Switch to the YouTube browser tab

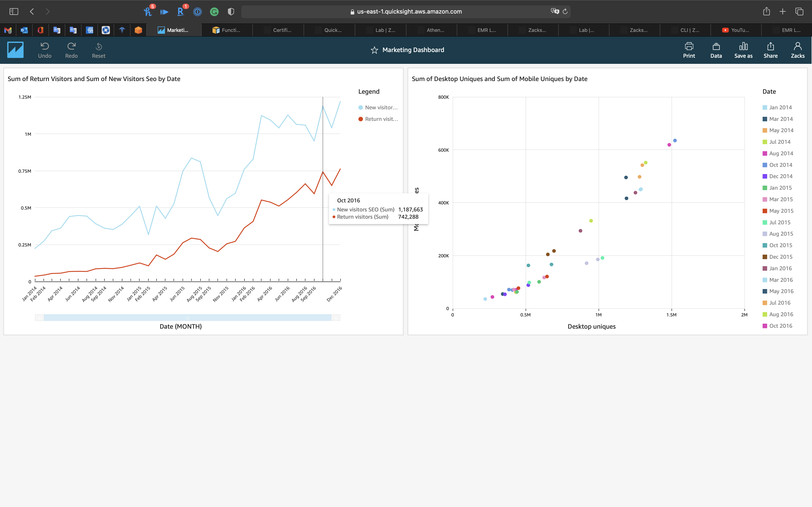pos(736,30)
